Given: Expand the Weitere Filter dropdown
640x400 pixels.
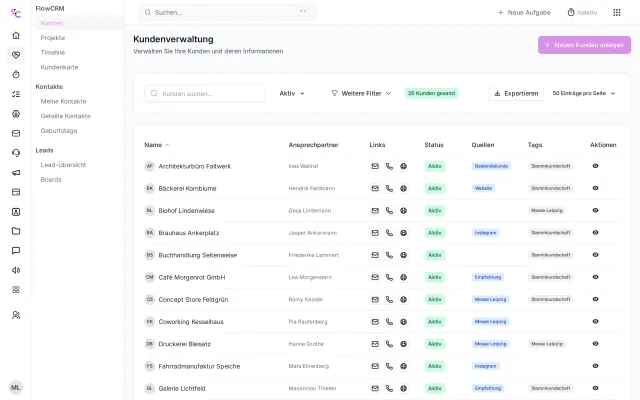Looking at the screenshot, I should click(x=361, y=93).
